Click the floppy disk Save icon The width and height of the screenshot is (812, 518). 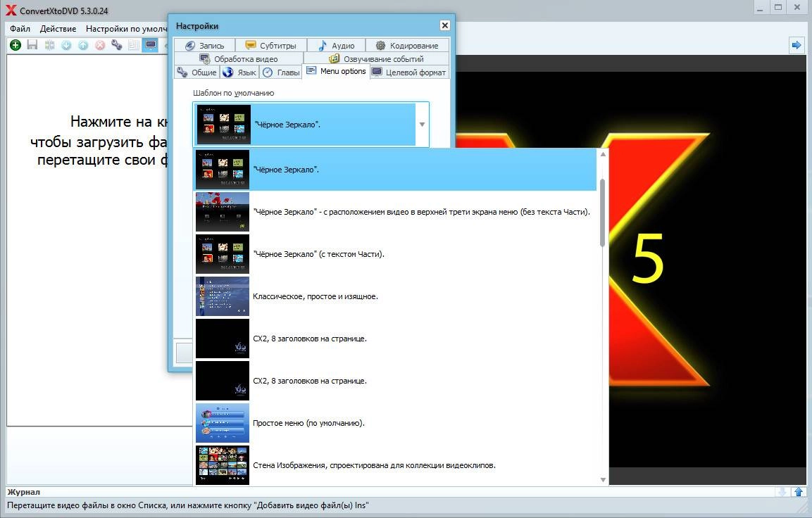(32, 45)
